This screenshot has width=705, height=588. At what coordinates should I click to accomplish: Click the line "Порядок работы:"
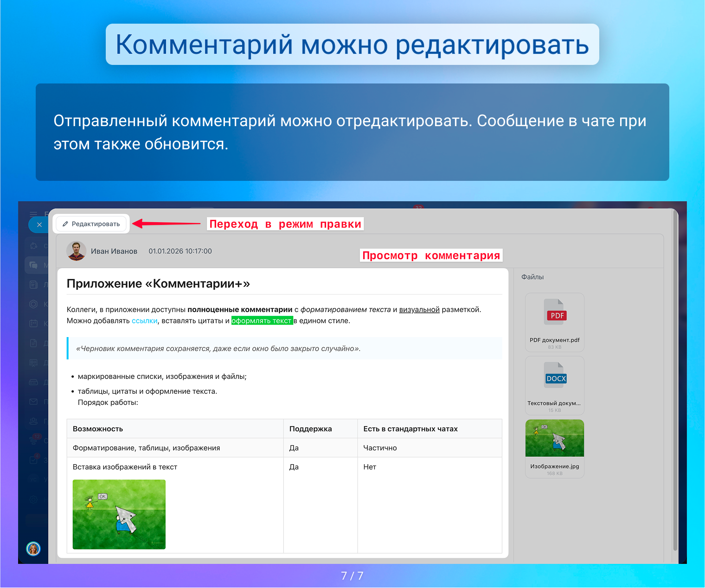(x=108, y=403)
